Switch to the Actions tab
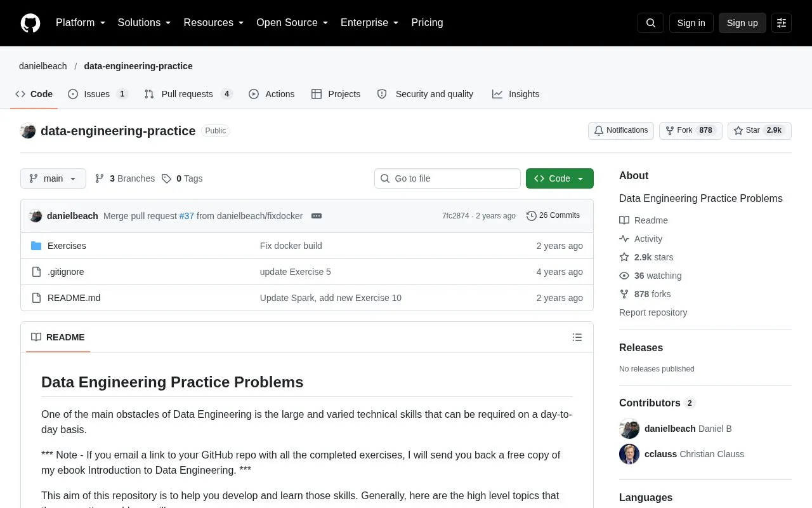This screenshot has width=812, height=508. [272, 94]
